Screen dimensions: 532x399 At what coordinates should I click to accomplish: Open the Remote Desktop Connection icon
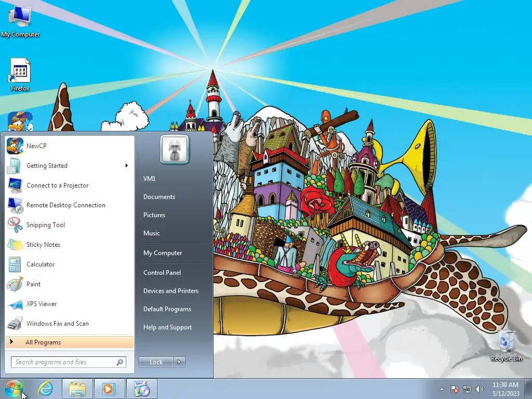tap(15, 205)
